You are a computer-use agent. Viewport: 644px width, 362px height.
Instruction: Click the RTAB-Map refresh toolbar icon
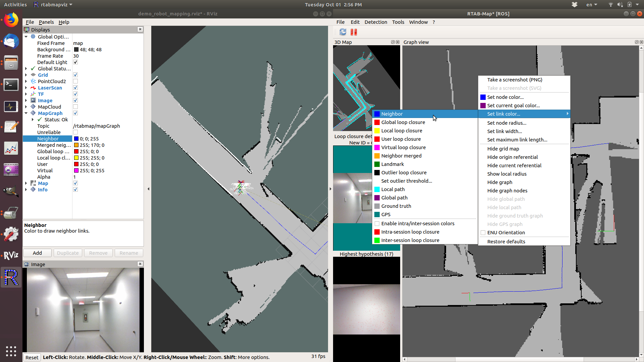pyautogui.click(x=342, y=32)
